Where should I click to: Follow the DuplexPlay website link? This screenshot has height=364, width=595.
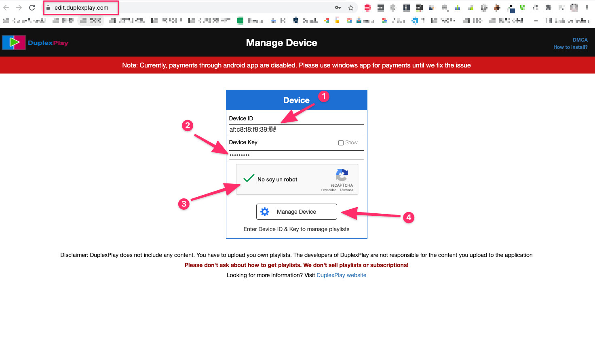tap(341, 275)
